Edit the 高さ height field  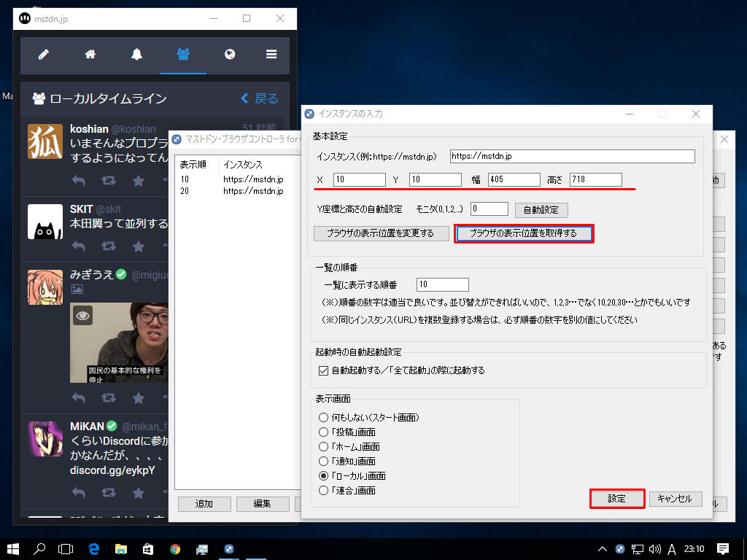pyautogui.click(x=595, y=179)
